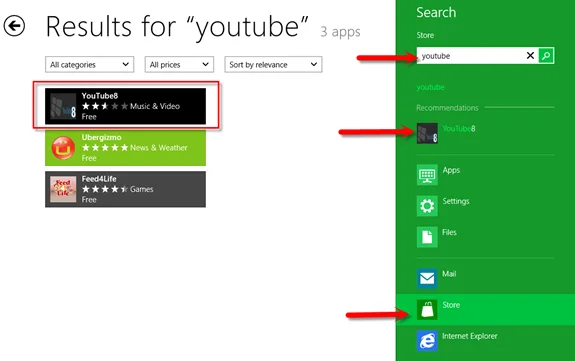575x361 pixels.
Task: Click the 'Recommendations' section label
Action: (x=447, y=108)
